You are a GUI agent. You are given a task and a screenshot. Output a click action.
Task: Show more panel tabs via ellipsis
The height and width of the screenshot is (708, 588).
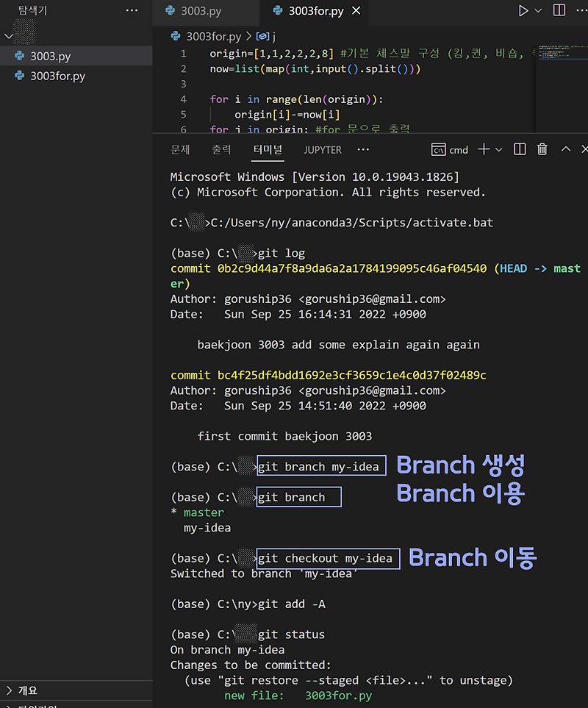point(363,149)
